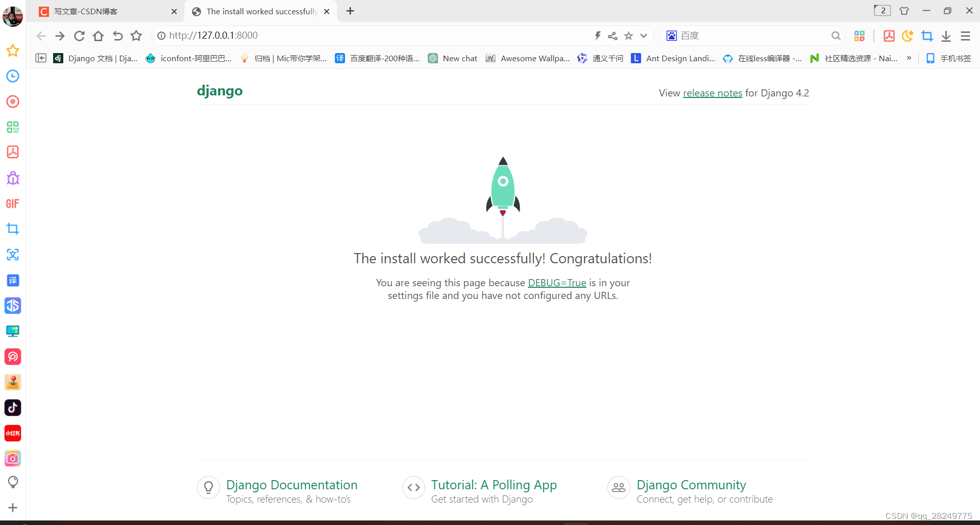Click the monitor screen sidebar icon
Screen dimensions: 980x525
(13, 331)
